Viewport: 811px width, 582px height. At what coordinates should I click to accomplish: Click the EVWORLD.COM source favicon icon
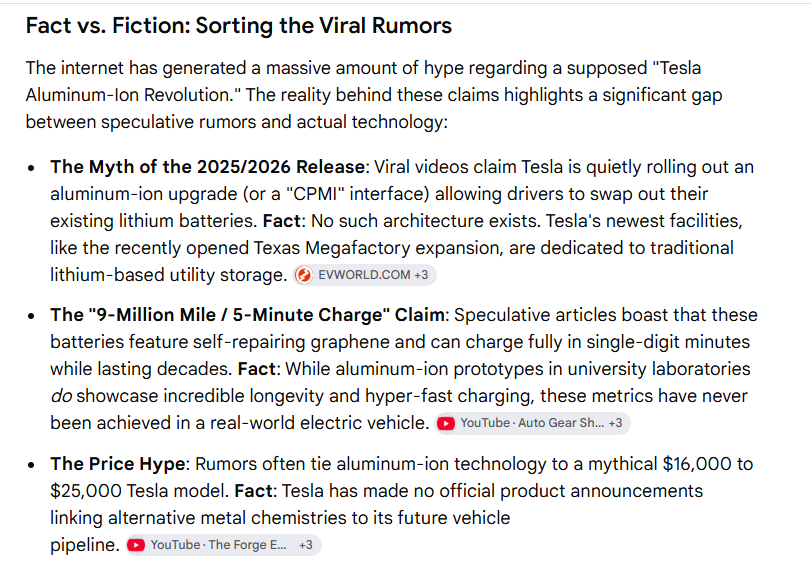(304, 275)
